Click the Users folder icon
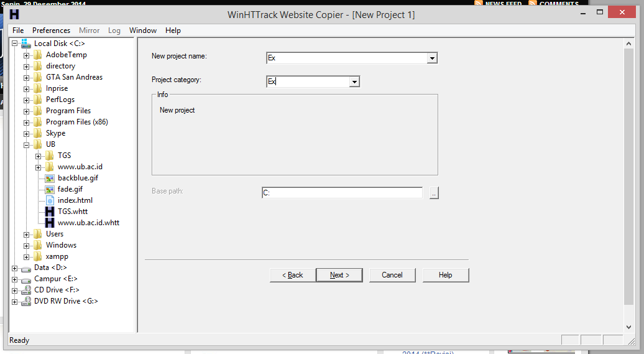Viewport: 644px width, 354px height. tap(38, 234)
